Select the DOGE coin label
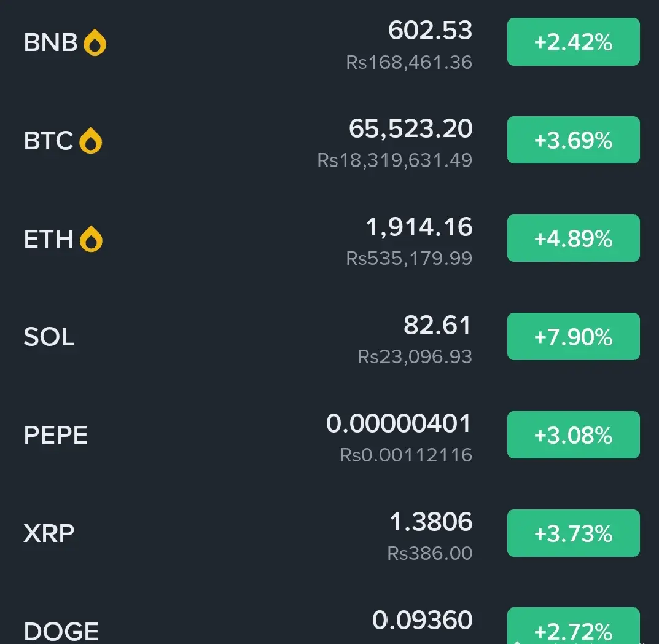 tap(61, 631)
